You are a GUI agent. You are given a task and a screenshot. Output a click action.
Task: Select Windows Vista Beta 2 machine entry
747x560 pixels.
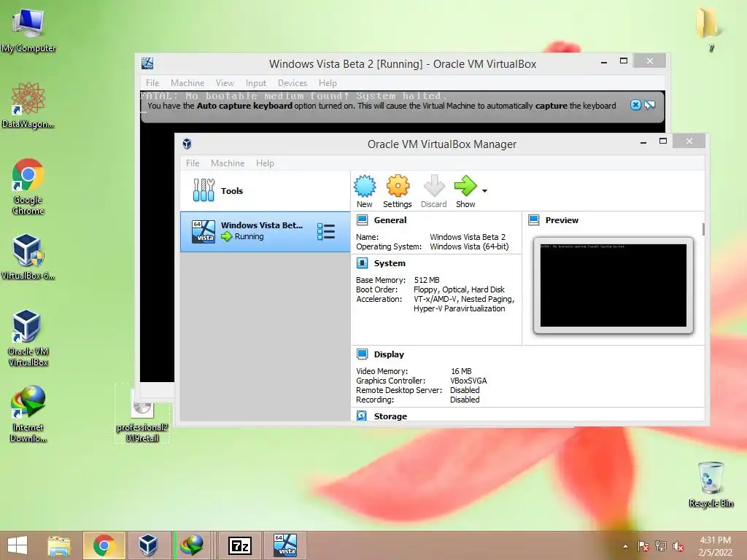click(x=265, y=231)
